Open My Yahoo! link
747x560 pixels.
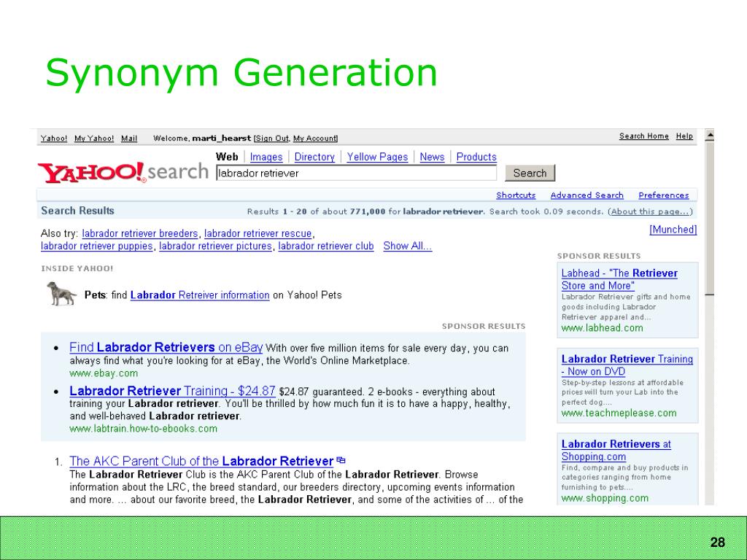click(94, 139)
